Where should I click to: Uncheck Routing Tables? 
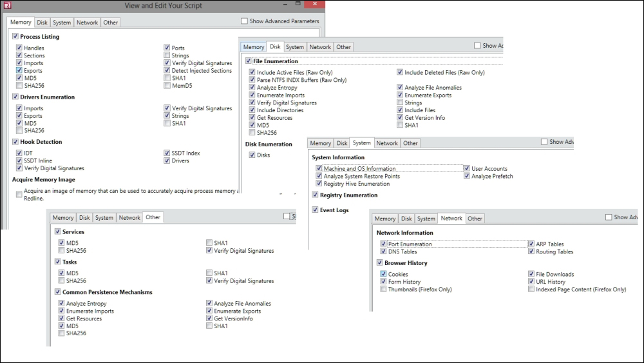click(x=531, y=251)
